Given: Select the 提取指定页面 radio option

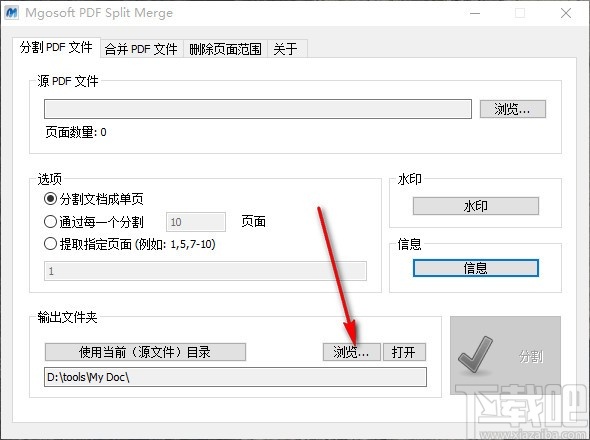Looking at the screenshot, I should coord(130,244).
